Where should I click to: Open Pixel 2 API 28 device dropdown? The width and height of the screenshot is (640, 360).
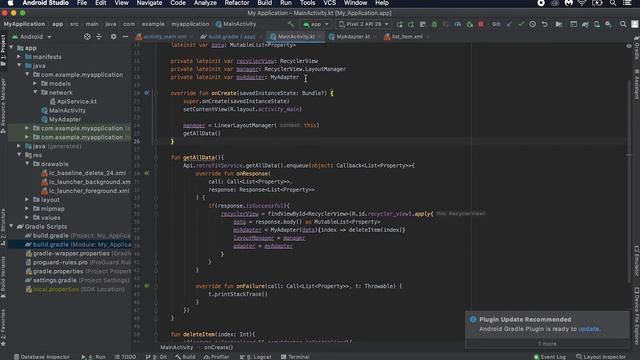coord(364,24)
